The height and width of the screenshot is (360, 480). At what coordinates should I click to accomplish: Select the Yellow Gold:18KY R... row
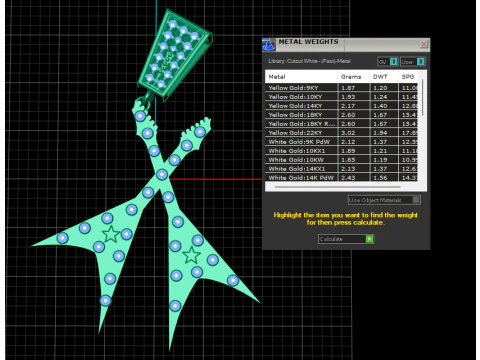[342, 124]
